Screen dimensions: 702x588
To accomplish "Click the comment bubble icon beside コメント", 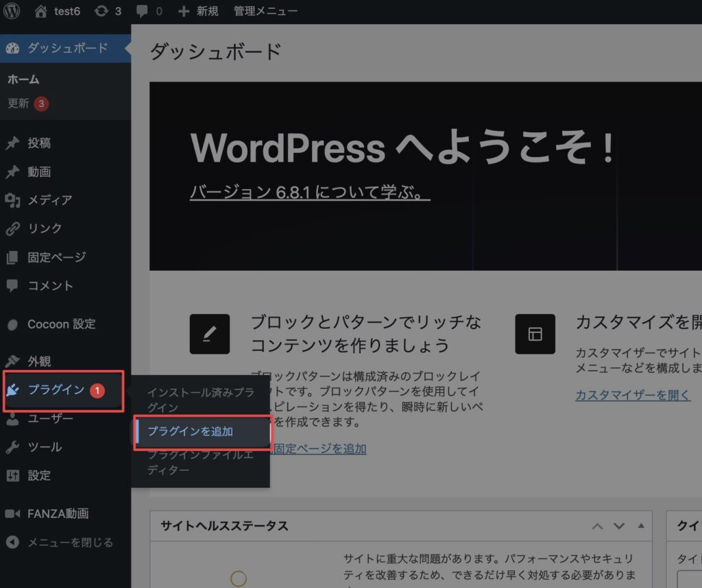I will point(12,286).
